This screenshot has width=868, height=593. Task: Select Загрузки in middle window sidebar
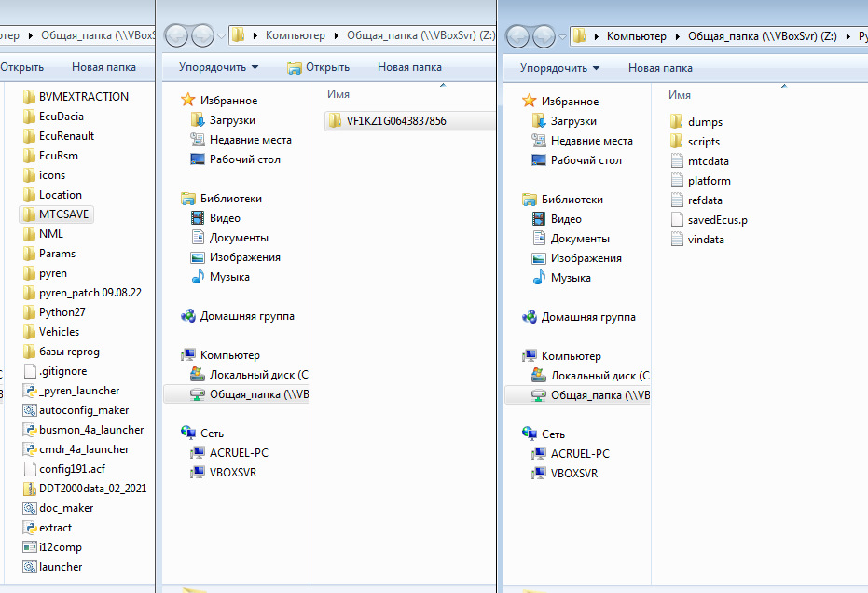point(223,120)
